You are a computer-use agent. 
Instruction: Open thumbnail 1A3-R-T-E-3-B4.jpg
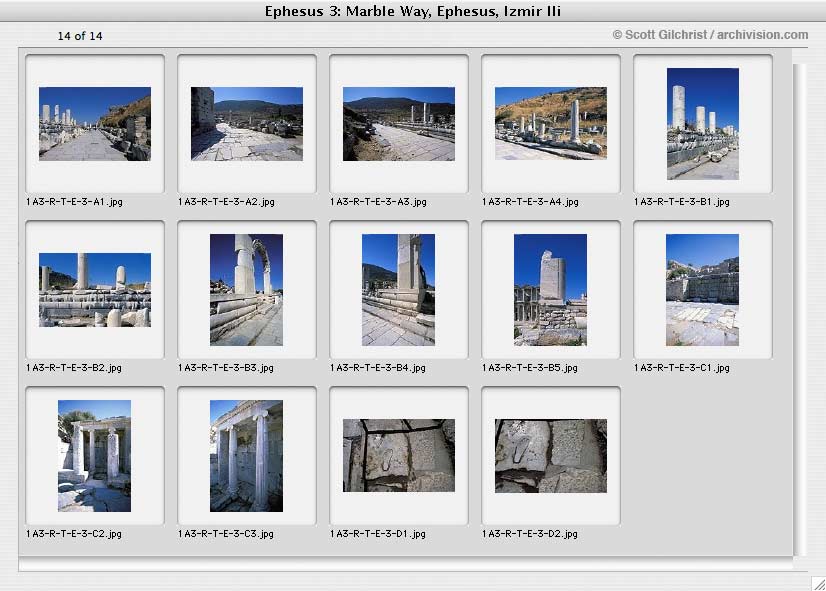click(398, 290)
